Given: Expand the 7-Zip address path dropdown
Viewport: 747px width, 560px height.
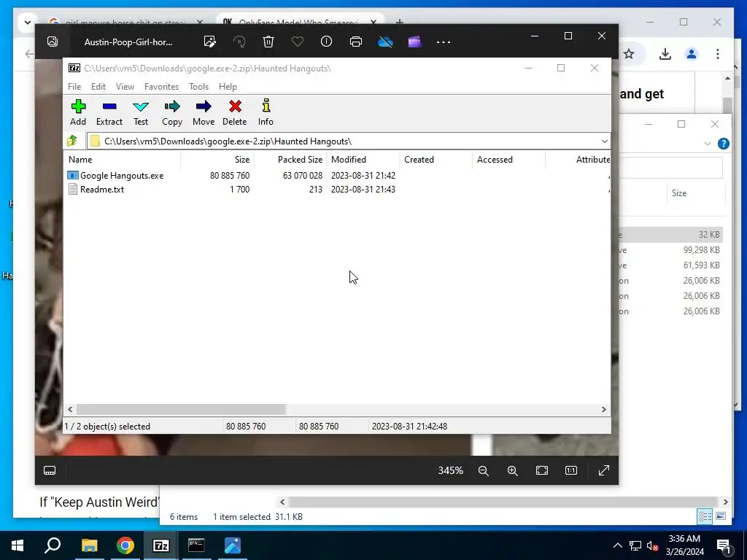Looking at the screenshot, I should click(x=604, y=141).
